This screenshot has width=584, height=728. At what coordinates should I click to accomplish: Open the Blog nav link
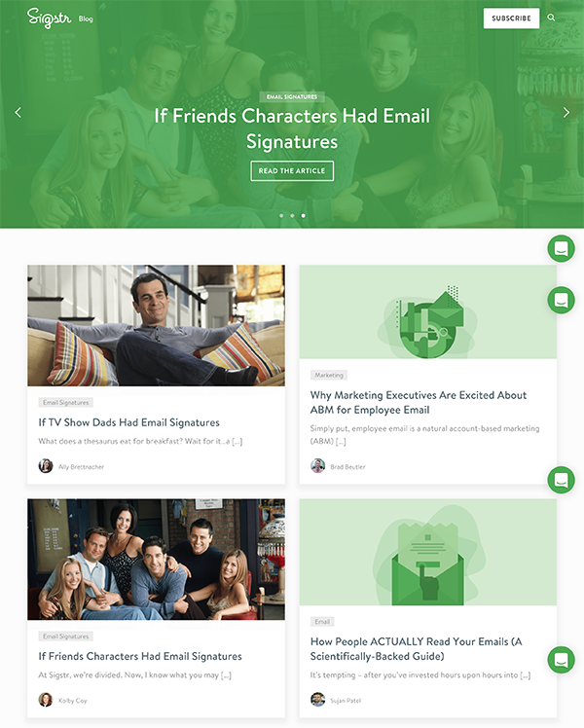[x=86, y=19]
